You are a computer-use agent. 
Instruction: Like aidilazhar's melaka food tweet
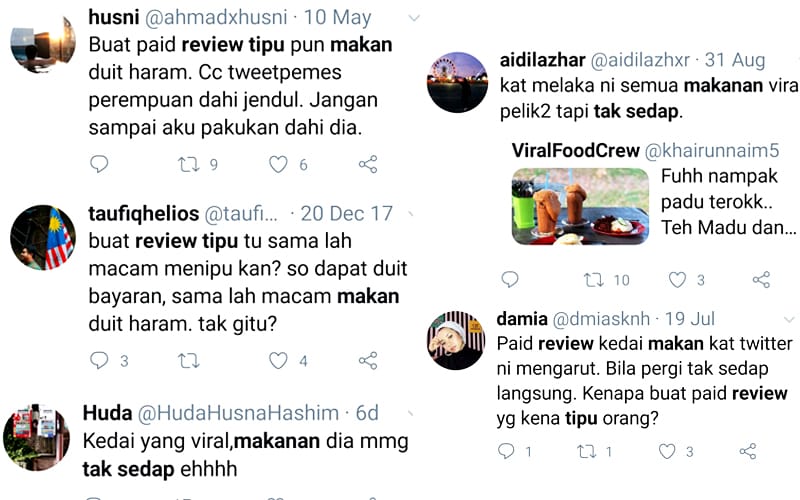coord(677,280)
